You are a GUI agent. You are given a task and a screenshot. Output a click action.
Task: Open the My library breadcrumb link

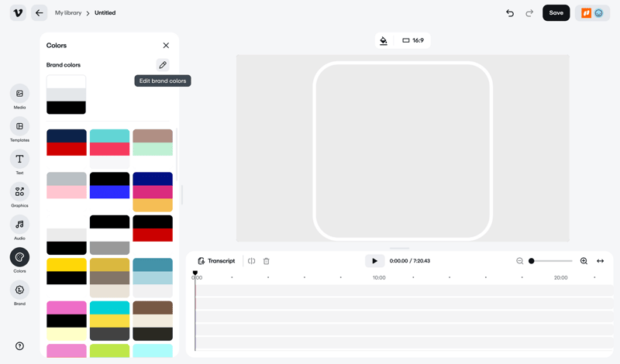pyautogui.click(x=68, y=13)
